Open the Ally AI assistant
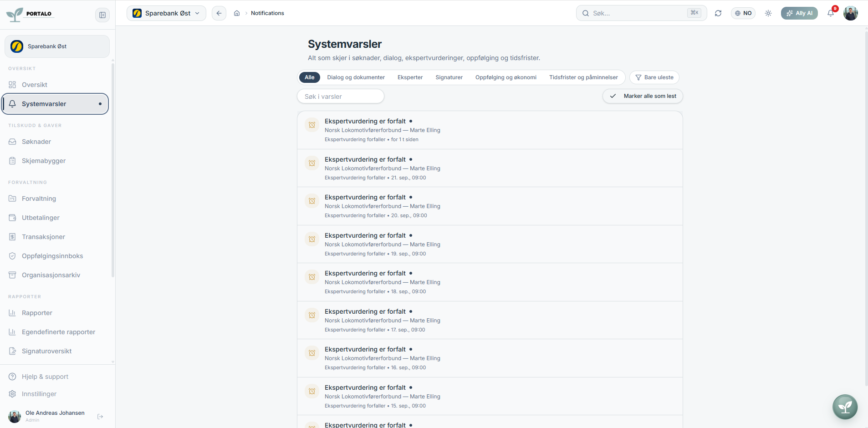This screenshot has height=428, width=868. 799,13
